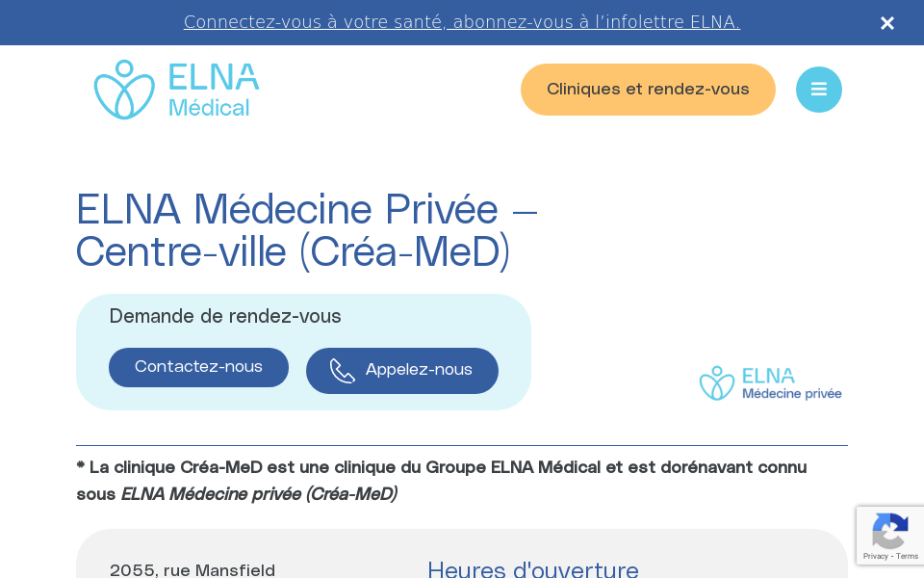Select the address 2055, rue Mansfield
The image size is (924, 578).
pos(192,571)
